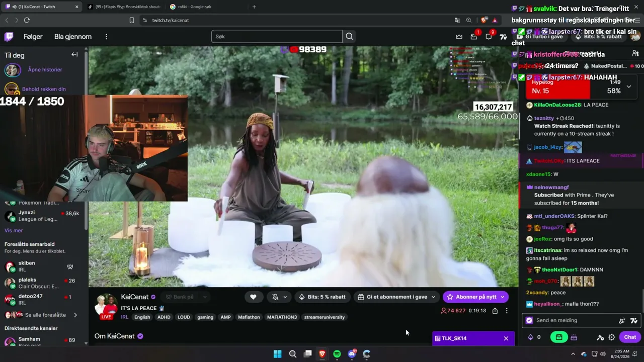Click the Bits: 5 % rabatt button
Image resolution: width=644 pixels, height=362 pixels.
pos(323,297)
